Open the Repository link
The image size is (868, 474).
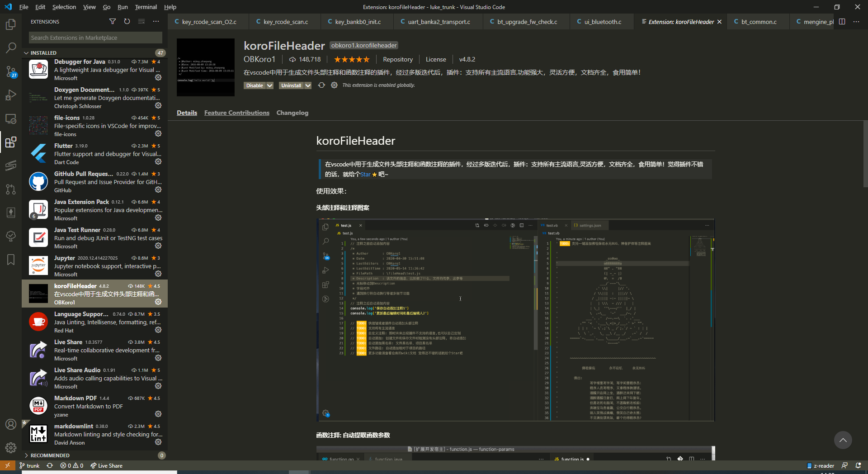coord(398,59)
